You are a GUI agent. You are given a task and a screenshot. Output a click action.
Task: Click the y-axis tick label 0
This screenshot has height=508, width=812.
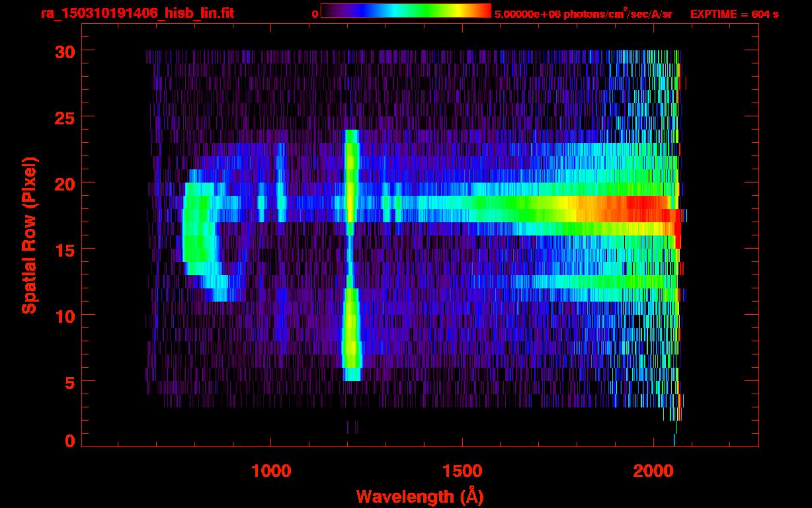pos(69,441)
